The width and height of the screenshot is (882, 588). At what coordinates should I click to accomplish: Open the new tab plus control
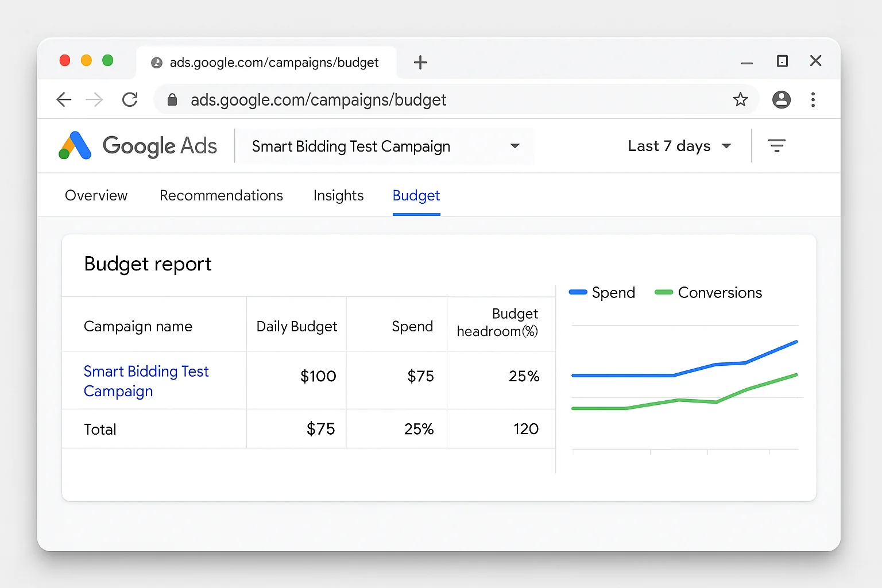click(421, 63)
